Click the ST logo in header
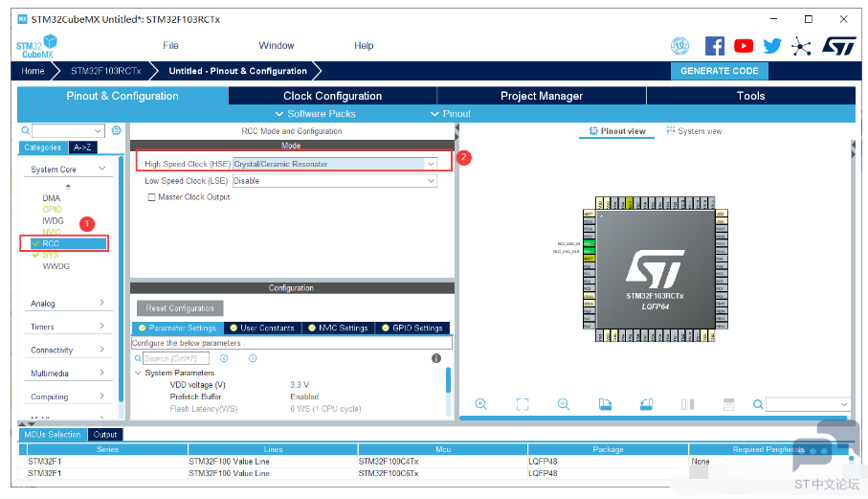Viewport: 868px width, 499px height. [x=838, y=46]
